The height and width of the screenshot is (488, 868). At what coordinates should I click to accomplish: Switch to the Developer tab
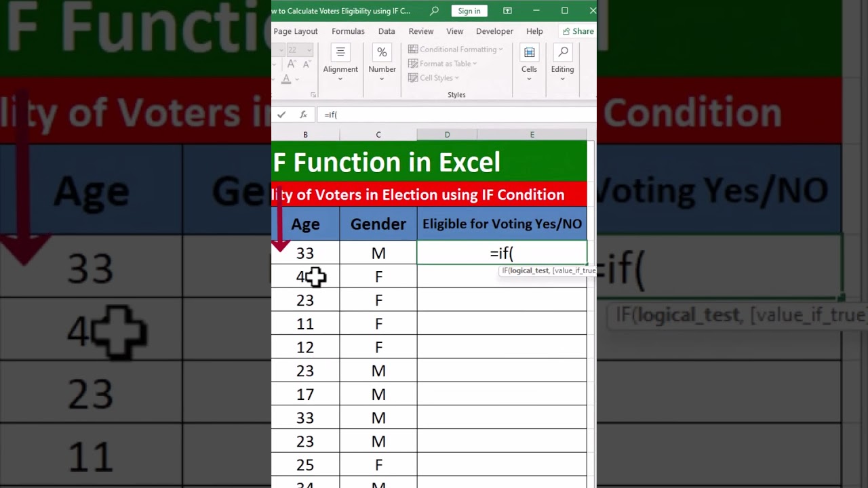pos(494,31)
